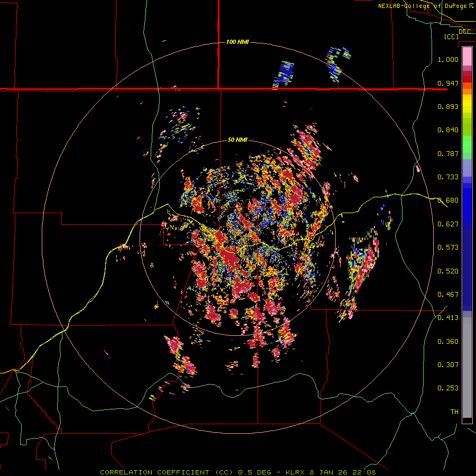The height and width of the screenshot is (476, 476).
Task: Click the [CC] legend header
Action: [451, 36]
